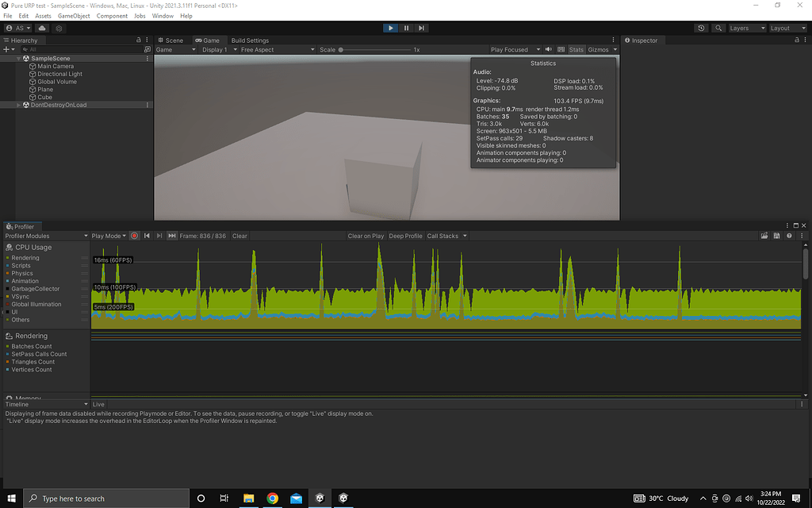Viewport: 812px width, 508px height.
Task: Open Unity Cloud services icon
Action: (x=41, y=27)
